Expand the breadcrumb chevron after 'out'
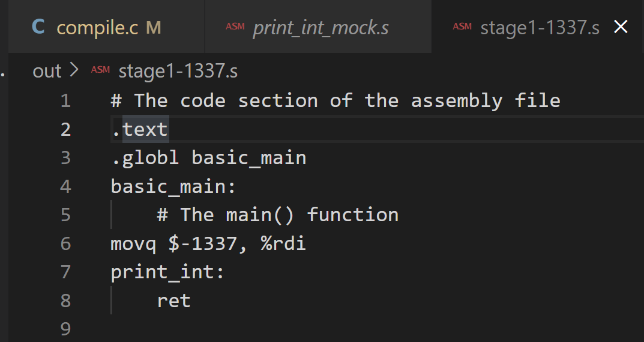 click(x=74, y=70)
